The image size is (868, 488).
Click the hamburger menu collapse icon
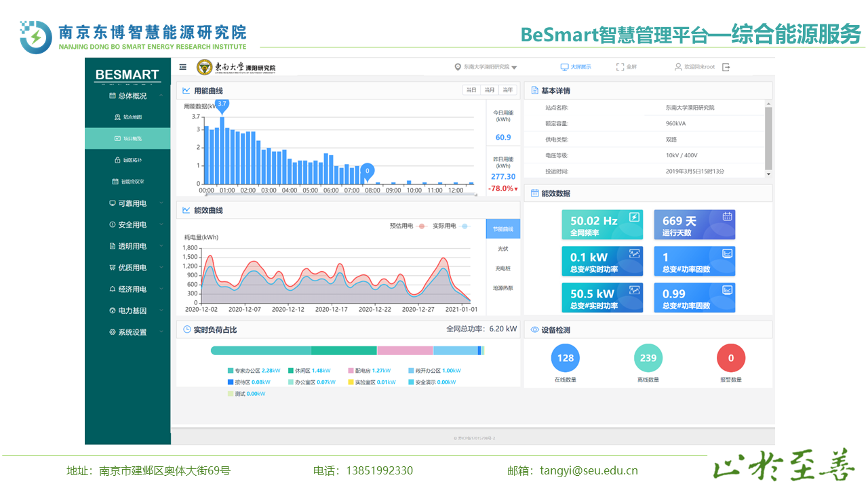pyautogui.click(x=183, y=67)
